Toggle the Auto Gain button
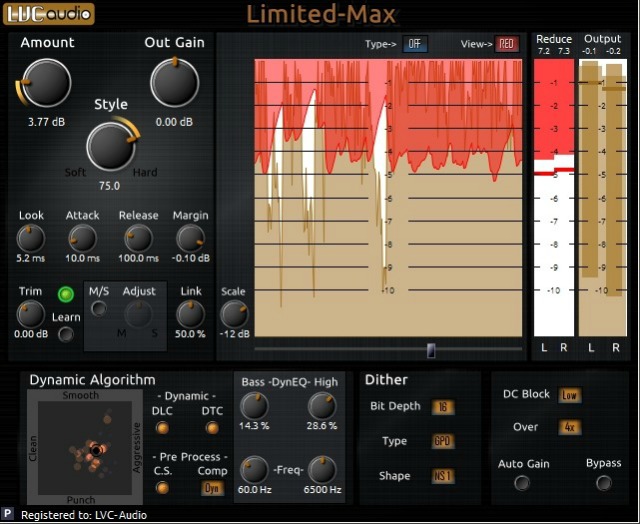This screenshot has height=524, width=640. [x=522, y=483]
